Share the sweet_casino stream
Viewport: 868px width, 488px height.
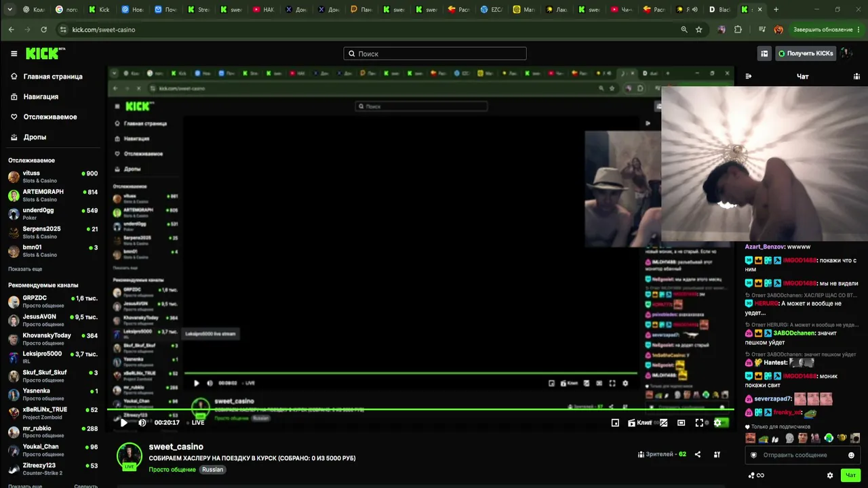[698, 454]
